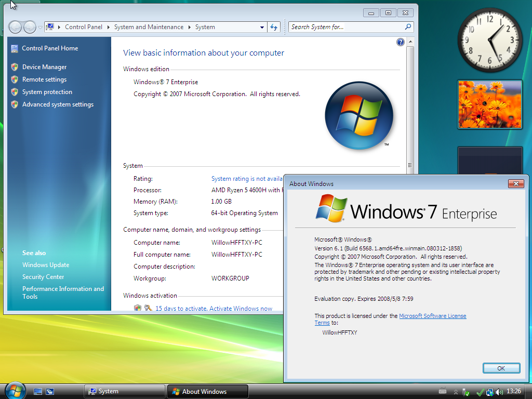Click the flower slideshow gadget thumbnail
Viewport: 532px width, 399px height.
coord(489,104)
